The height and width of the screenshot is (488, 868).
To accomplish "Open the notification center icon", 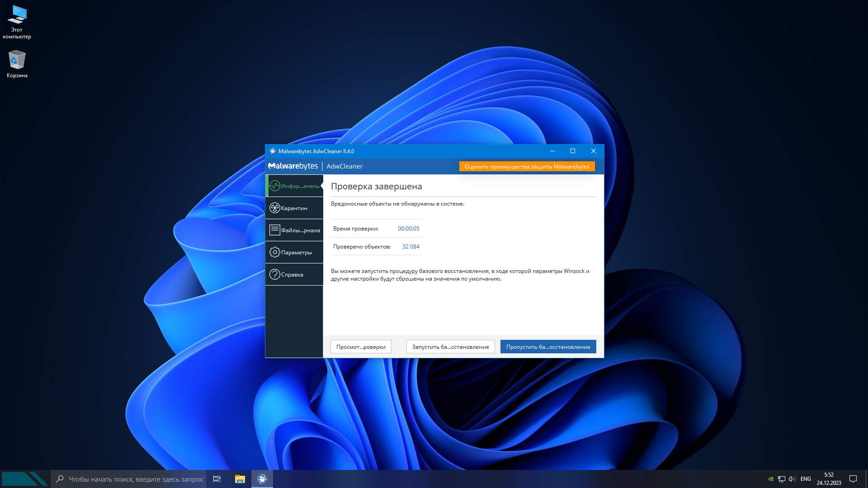I will 853,479.
